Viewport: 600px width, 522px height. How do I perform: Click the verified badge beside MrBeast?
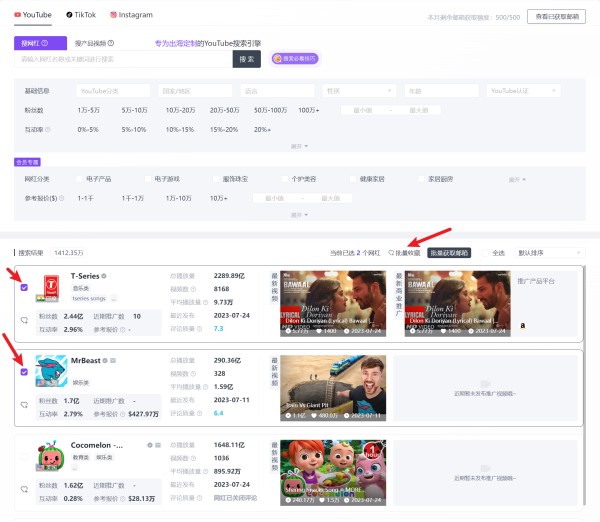pos(105,361)
